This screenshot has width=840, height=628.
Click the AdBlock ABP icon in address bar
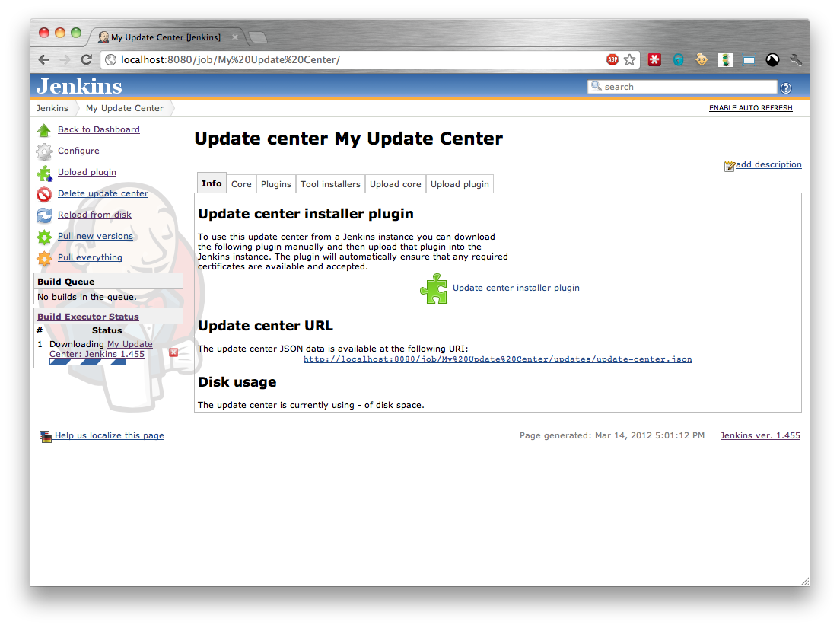612,59
